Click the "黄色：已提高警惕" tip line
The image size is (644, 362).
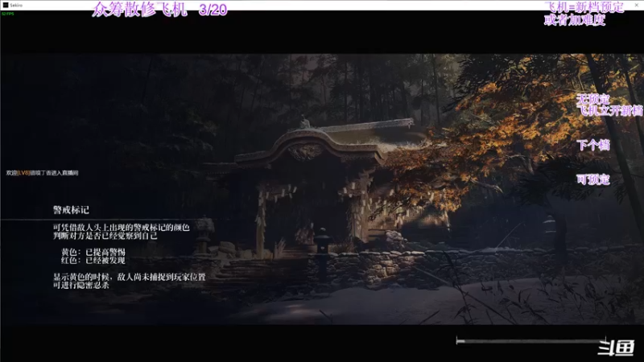93,252
